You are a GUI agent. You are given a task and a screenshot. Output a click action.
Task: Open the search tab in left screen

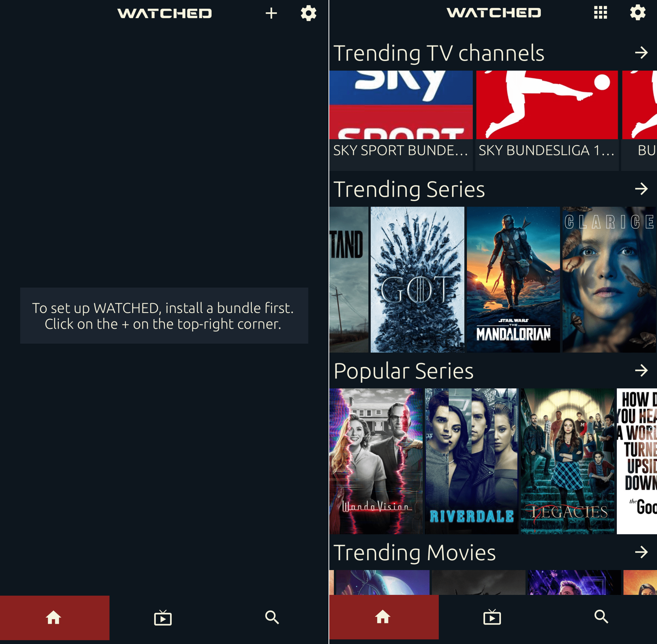[x=272, y=618]
